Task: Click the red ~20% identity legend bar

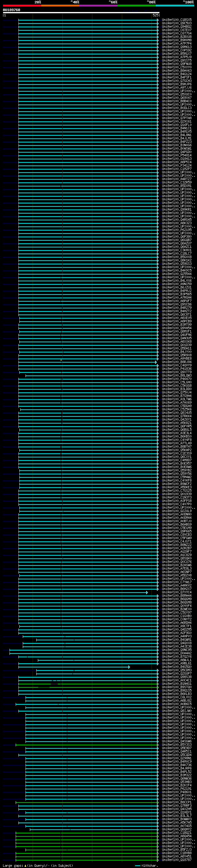Action: click(22, 6)
